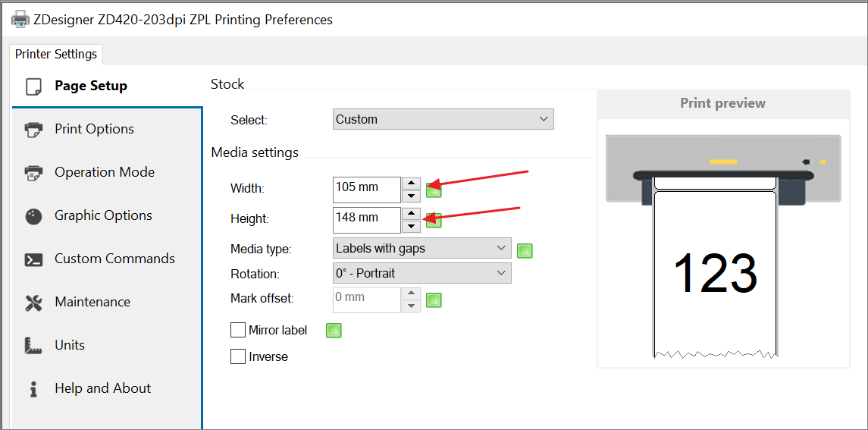This screenshot has height=430, width=868.
Task: Enable the Inverse checkbox
Action: pyautogui.click(x=238, y=356)
